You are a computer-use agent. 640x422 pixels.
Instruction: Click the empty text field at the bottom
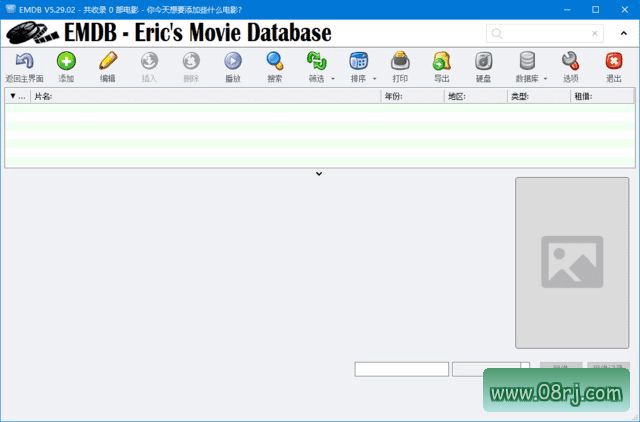[402, 369]
